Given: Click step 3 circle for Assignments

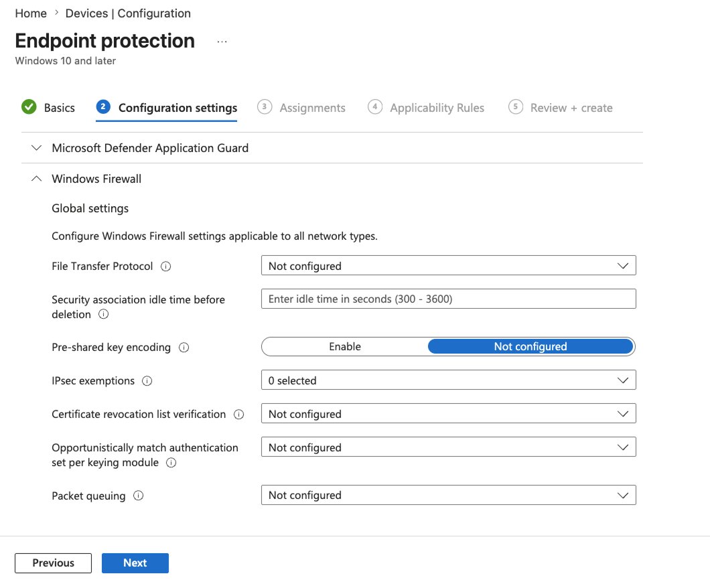Looking at the screenshot, I should click(x=265, y=107).
